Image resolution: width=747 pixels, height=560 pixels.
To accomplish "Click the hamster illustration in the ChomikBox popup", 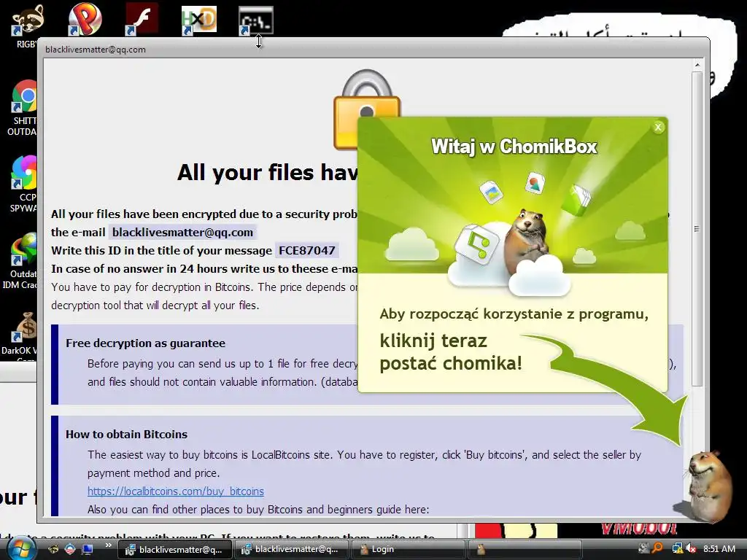I will click(x=527, y=241).
